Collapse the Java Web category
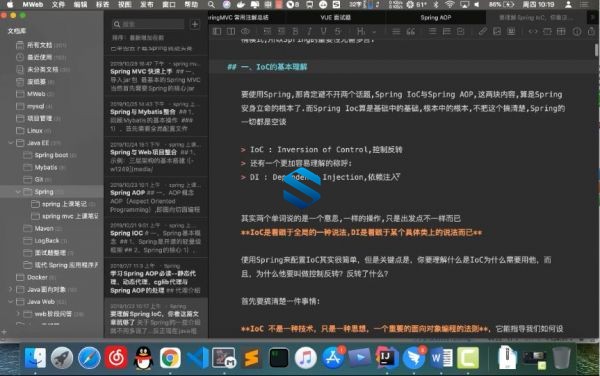Image resolution: width=600 pixels, height=376 pixels. [x=10, y=301]
